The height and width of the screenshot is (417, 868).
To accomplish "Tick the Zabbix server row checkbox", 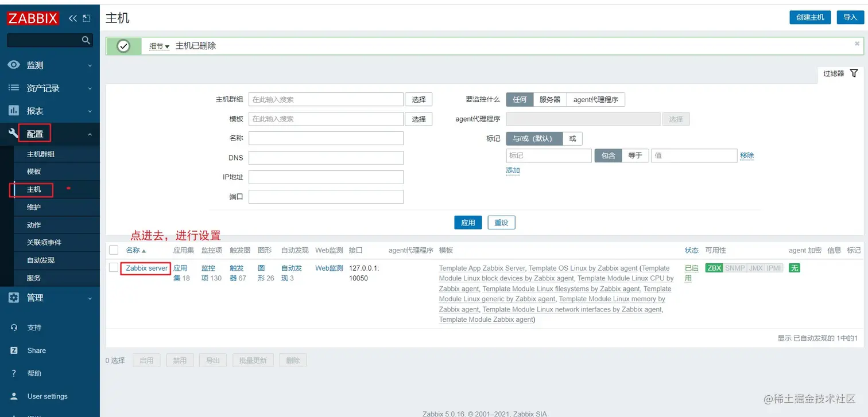I will click(114, 268).
